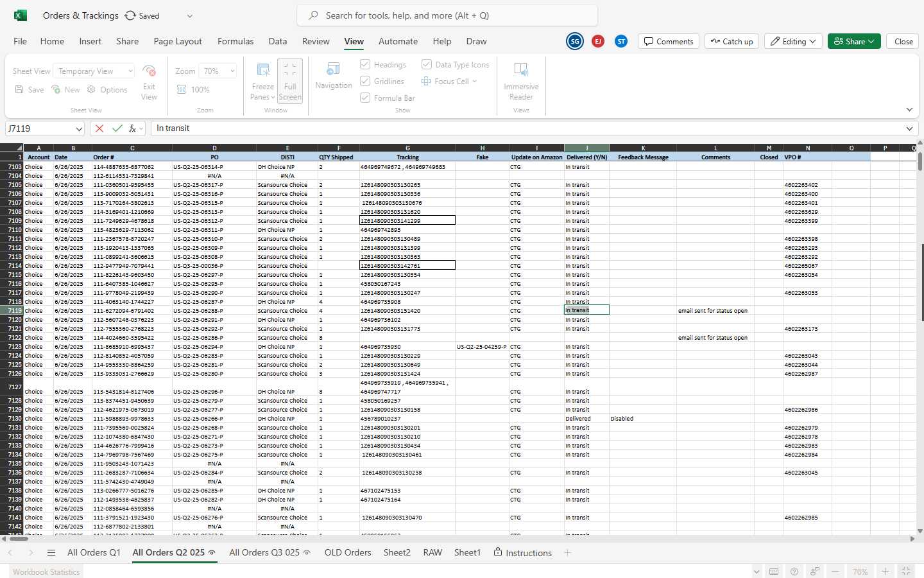Click the green Share button
The width and height of the screenshot is (924, 578).
(x=854, y=41)
